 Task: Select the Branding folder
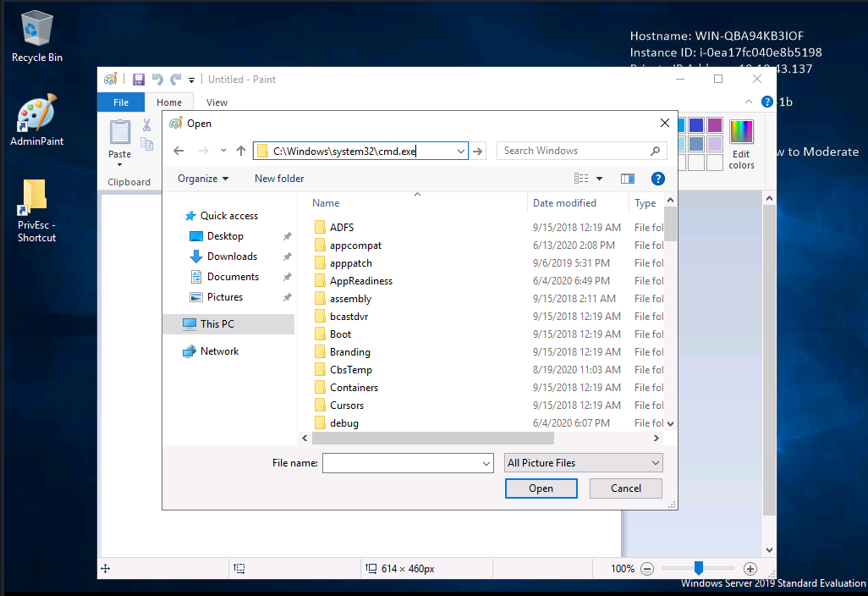click(350, 351)
